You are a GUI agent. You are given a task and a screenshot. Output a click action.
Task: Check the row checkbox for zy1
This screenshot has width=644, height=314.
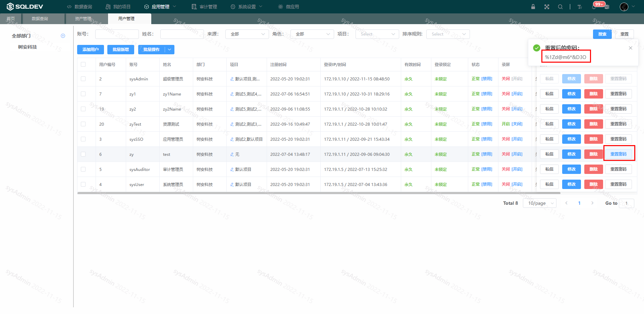point(83,94)
